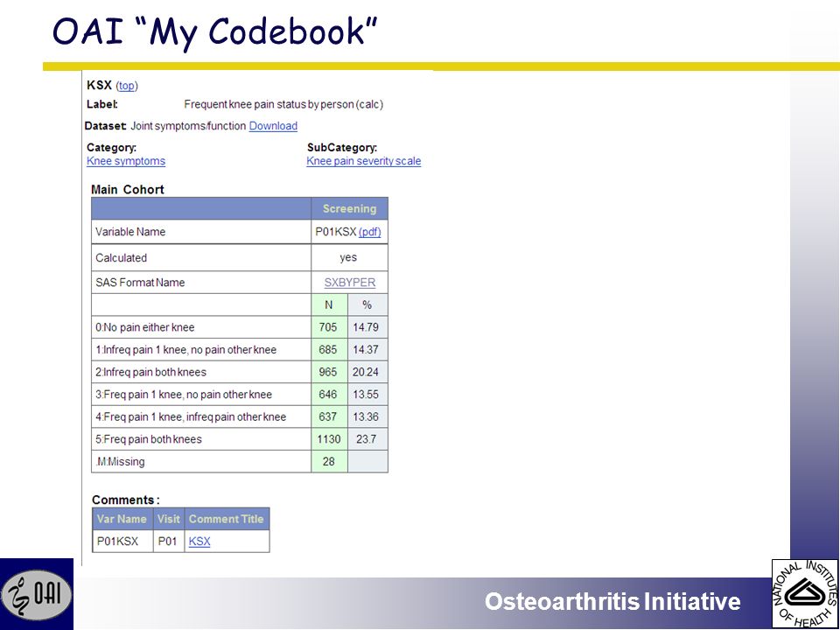
Task: Click the percentage 13.36
Action: [x=366, y=416]
